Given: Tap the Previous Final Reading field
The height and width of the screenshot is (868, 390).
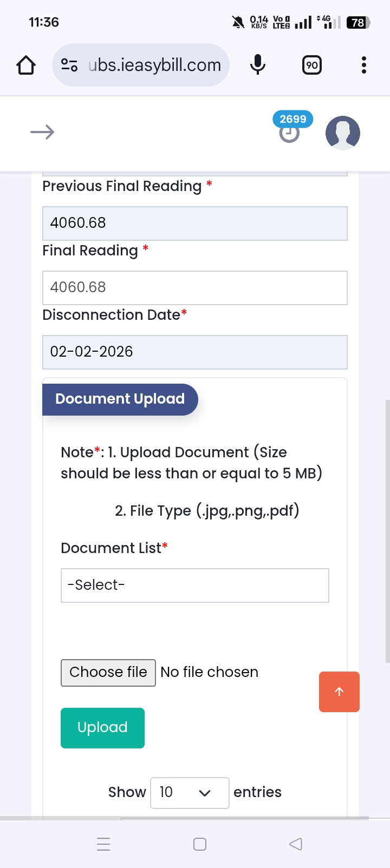Looking at the screenshot, I should pos(195,223).
